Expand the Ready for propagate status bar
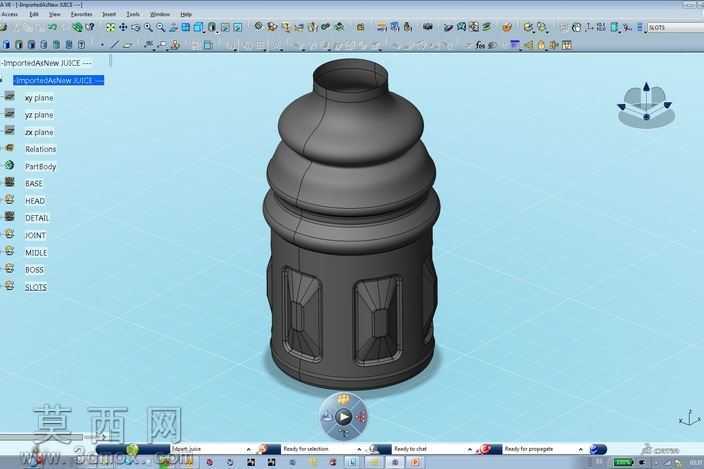The width and height of the screenshot is (704, 469). (580, 449)
